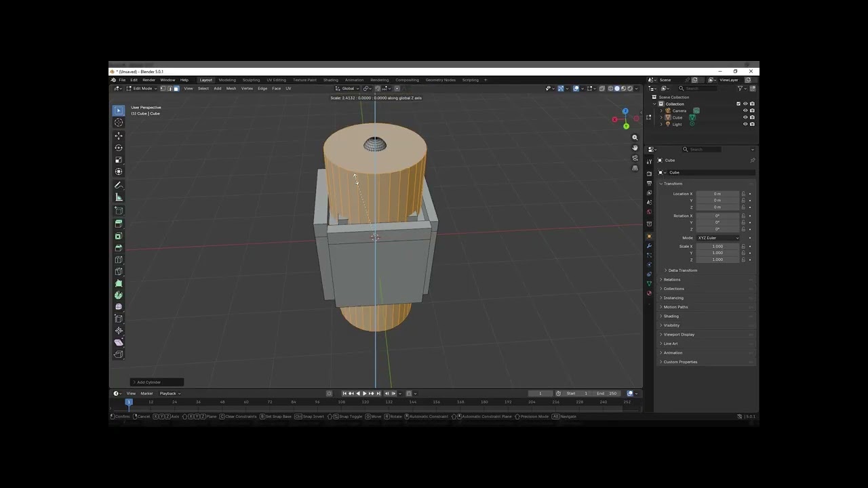The image size is (868, 488).
Task: Toggle the camera view icon
Action: [635, 158]
